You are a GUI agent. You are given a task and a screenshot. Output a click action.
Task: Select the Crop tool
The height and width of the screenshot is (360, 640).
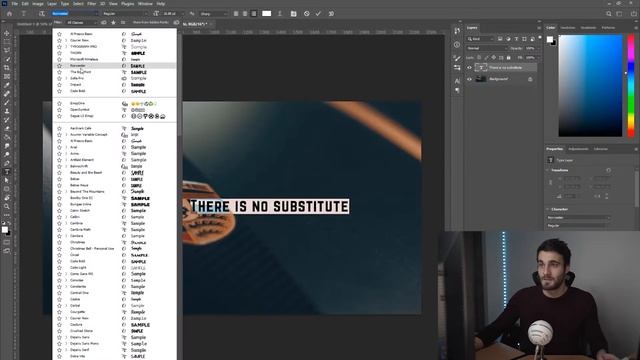click(x=7, y=68)
